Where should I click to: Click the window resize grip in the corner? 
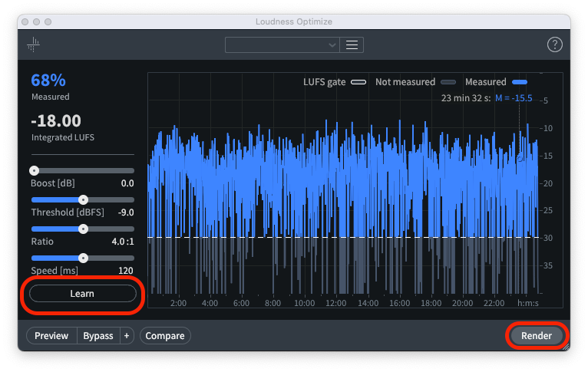pos(565,347)
